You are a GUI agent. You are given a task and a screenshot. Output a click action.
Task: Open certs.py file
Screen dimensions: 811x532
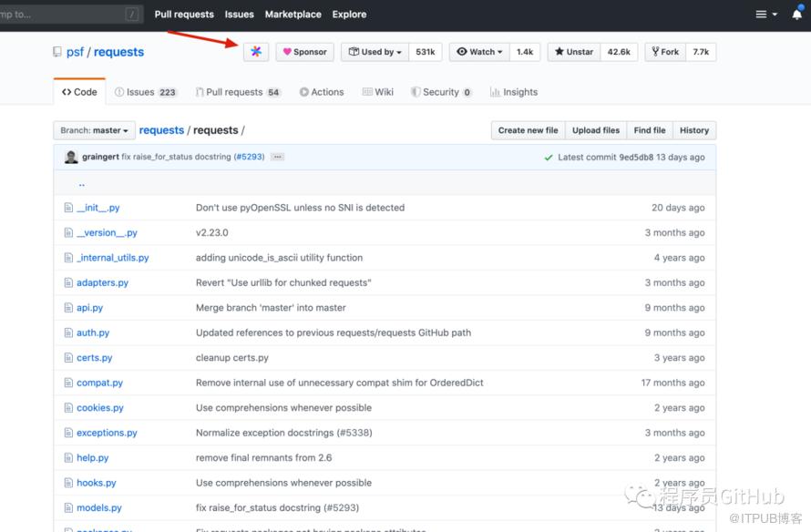coord(95,358)
